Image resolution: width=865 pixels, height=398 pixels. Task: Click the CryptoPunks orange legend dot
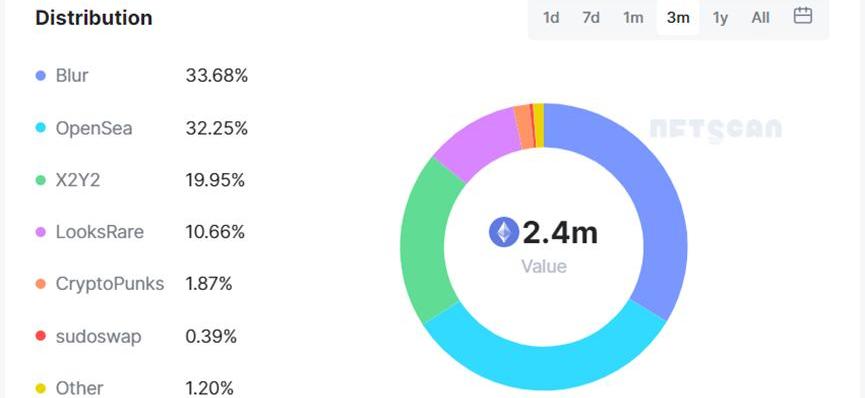tap(41, 284)
